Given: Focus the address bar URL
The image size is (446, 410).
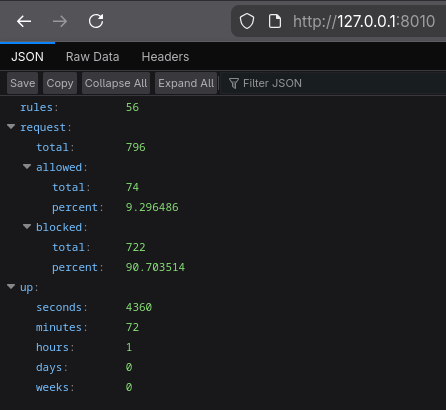Looking at the screenshot, I should 364,22.
